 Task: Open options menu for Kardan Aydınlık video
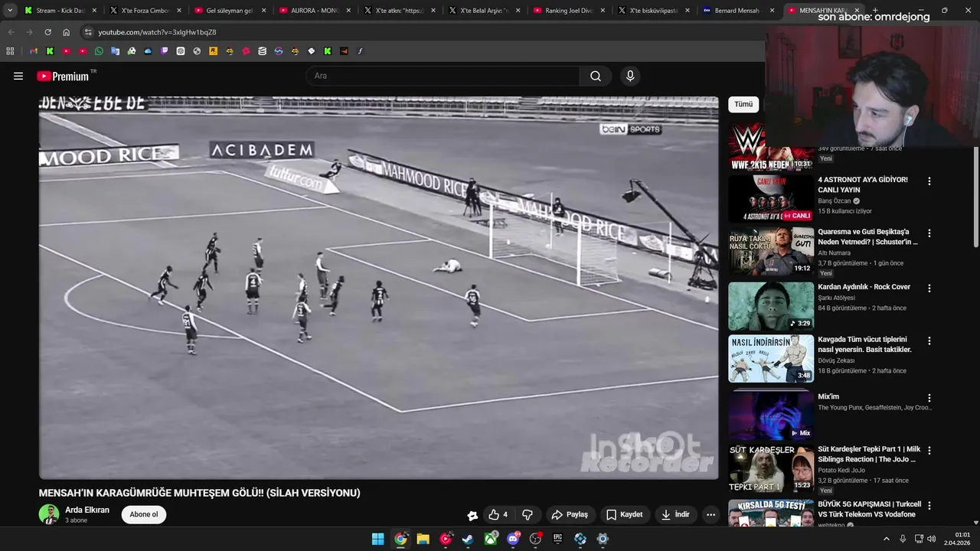tap(929, 289)
